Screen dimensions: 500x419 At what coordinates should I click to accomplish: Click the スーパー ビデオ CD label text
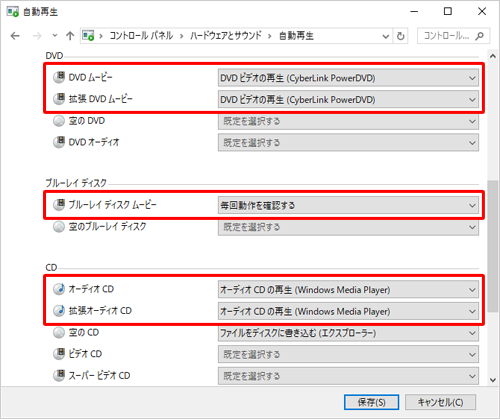click(99, 375)
